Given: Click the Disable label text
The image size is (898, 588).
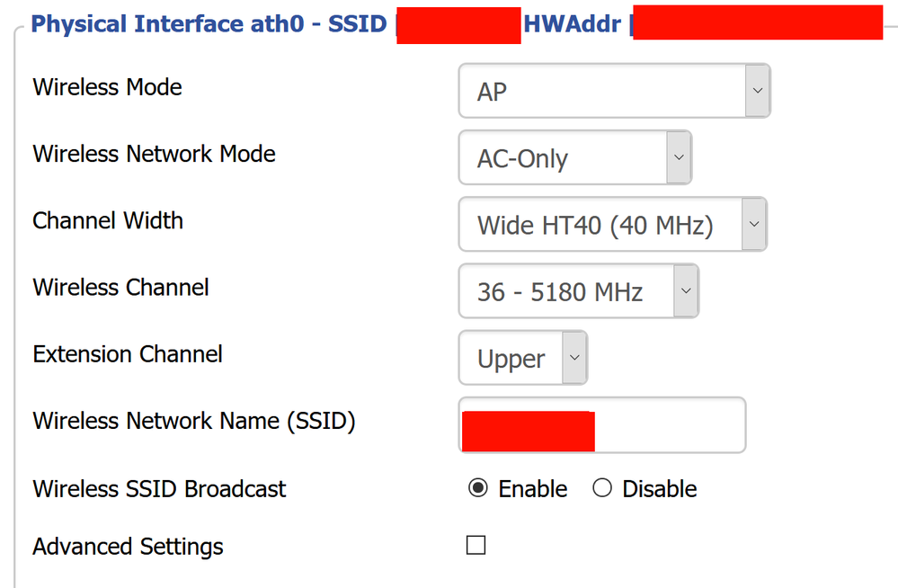Looking at the screenshot, I should (x=660, y=489).
